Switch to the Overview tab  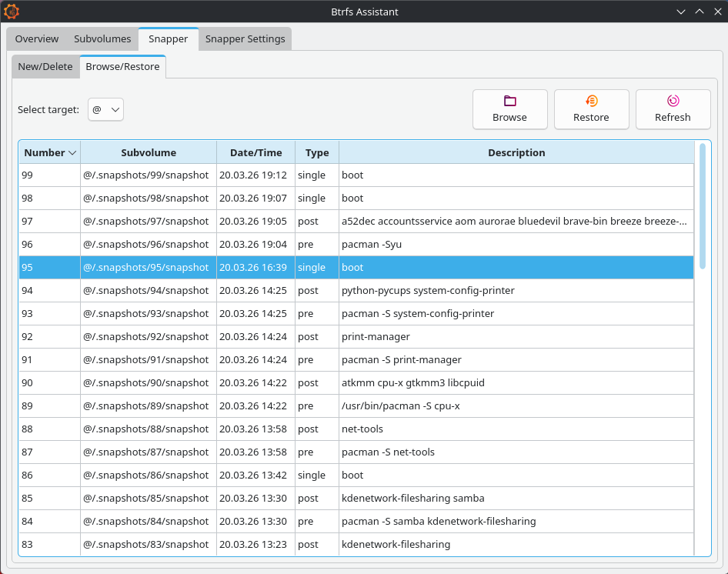point(37,39)
